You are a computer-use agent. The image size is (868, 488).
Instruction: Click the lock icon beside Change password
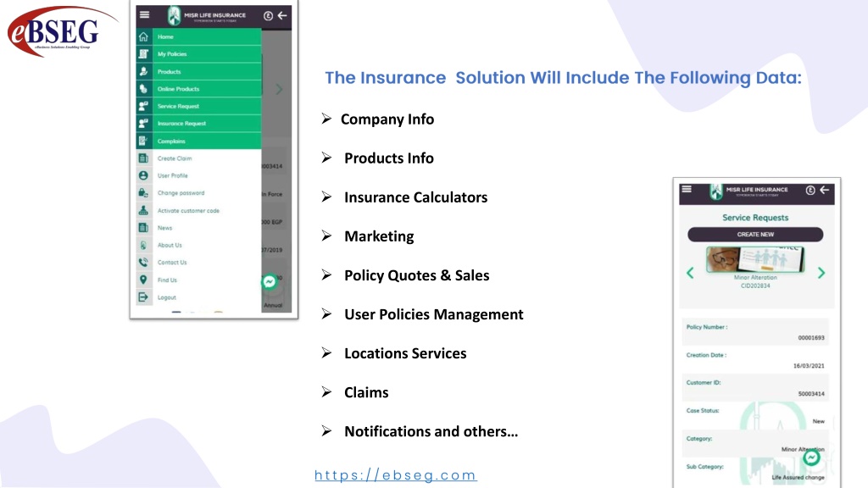[143, 193]
